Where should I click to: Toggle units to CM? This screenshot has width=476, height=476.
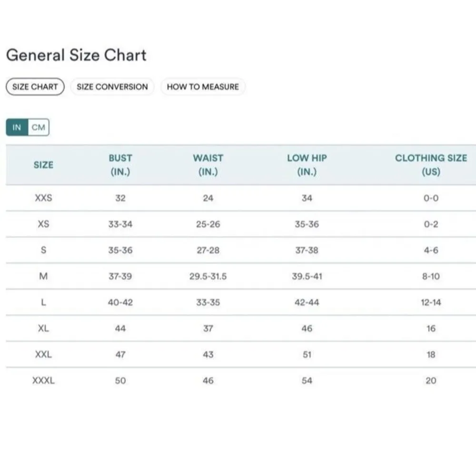(39, 128)
